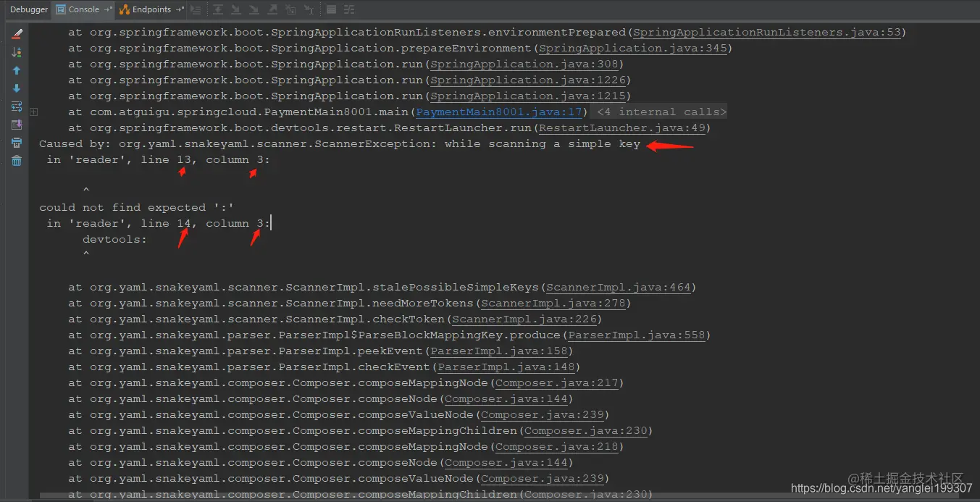Click the Step Out debugger icon
Image resolution: width=980 pixels, height=502 pixels.
click(272, 9)
